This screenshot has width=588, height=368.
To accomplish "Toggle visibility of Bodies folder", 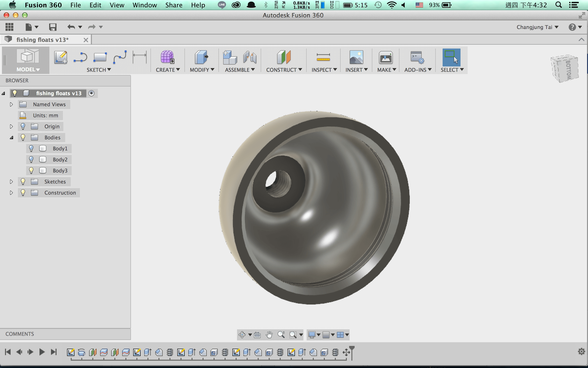I will (23, 138).
